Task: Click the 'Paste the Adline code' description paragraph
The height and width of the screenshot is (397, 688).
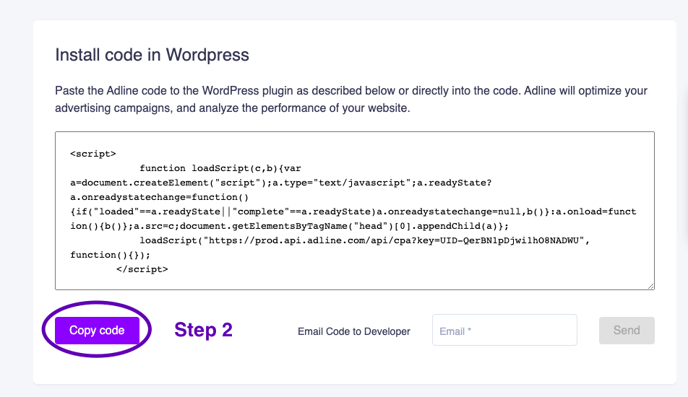Action: point(351,99)
